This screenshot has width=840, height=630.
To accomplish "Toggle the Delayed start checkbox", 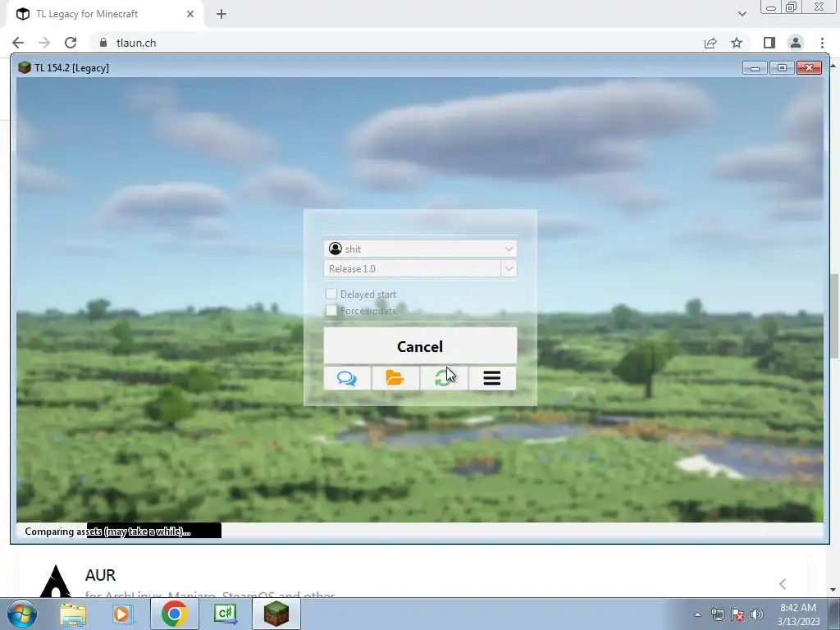I will pyautogui.click(x=331, y=294).
